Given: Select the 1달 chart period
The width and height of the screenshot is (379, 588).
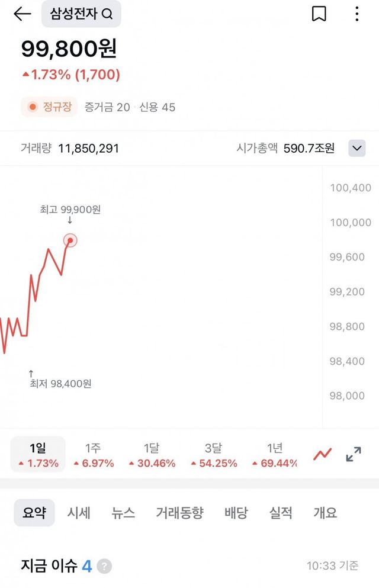Looking at the screenshot, I should pyautogui.click(x=152, y=455).
